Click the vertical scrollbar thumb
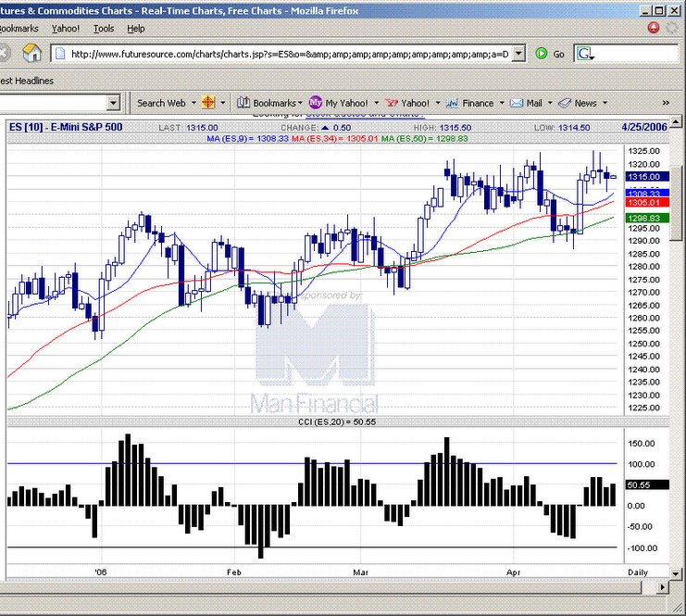 pos(676,203)
